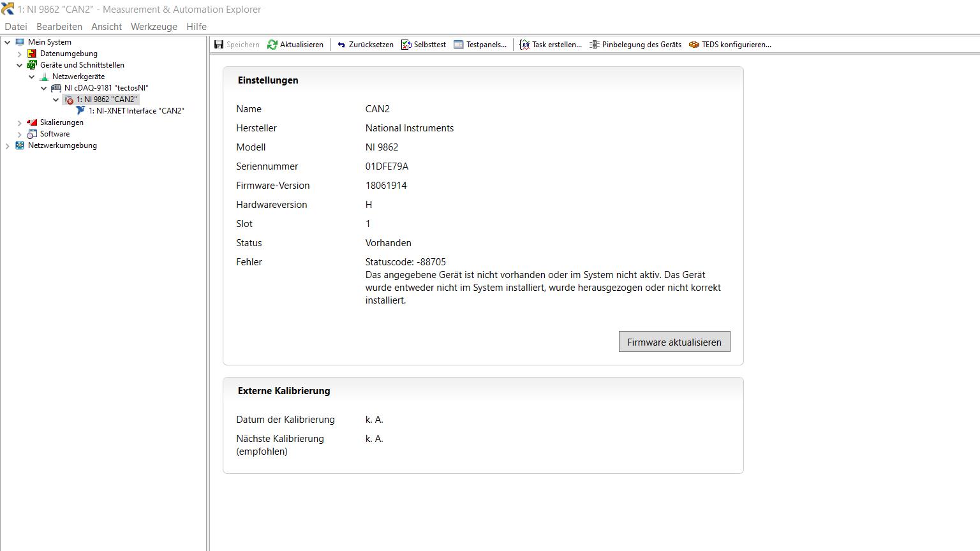Collapse the NI 9862 CAN2 node
Screen dimensions: 980x551
point(56,99)
